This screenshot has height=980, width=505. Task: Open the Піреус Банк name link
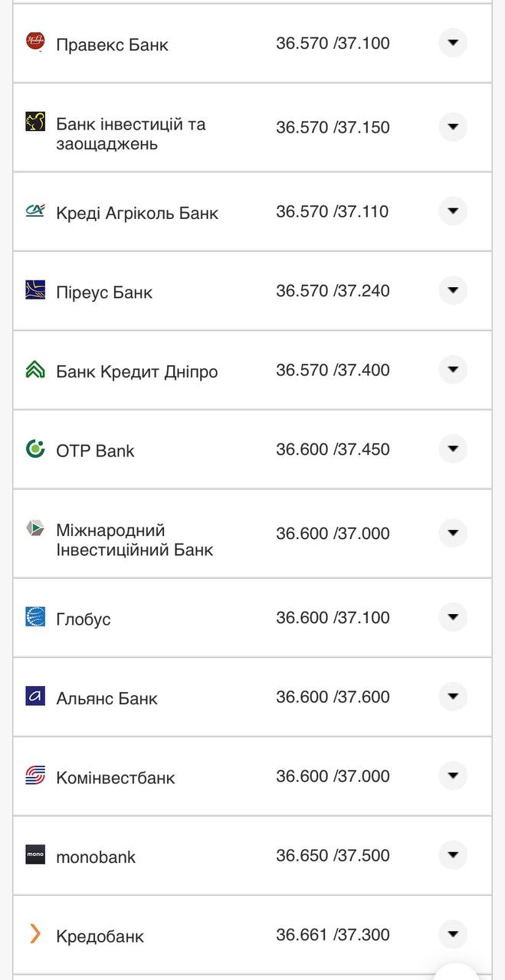(x=104, y=292)
